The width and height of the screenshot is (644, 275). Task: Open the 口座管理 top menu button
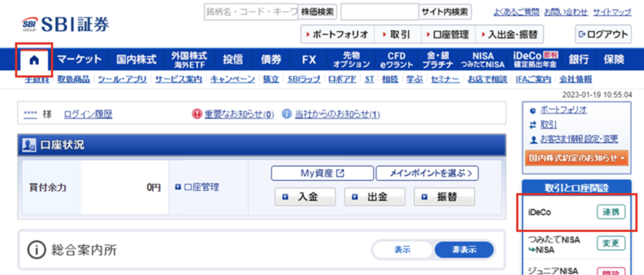tap(448, 34)
